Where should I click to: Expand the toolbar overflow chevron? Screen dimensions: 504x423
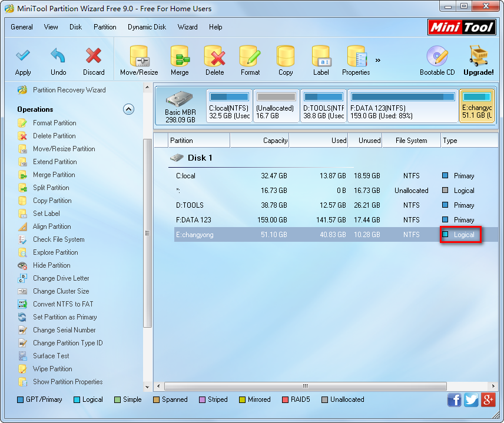(378, 60)
